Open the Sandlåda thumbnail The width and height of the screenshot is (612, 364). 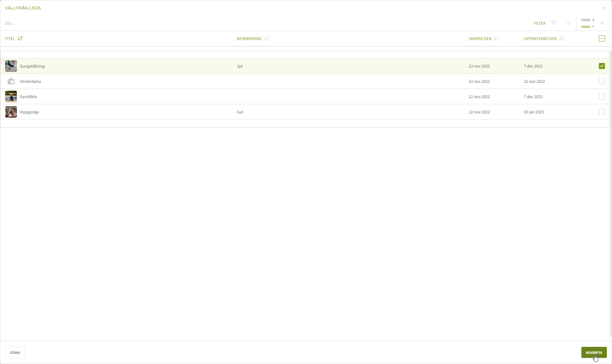11,97
